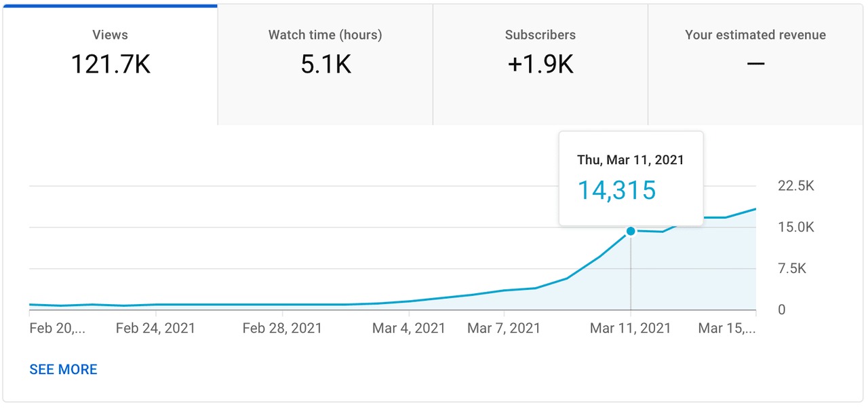Click the 121.7K views total
Image resolution: width=868 pixels, height=408 pixels.
point(110,64)
